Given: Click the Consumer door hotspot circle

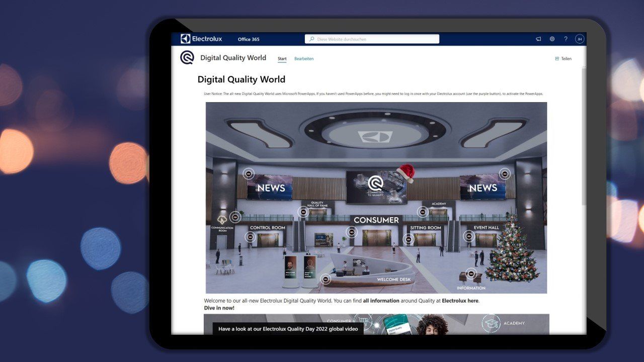Looking at the screenshot, I should [352, 232].
